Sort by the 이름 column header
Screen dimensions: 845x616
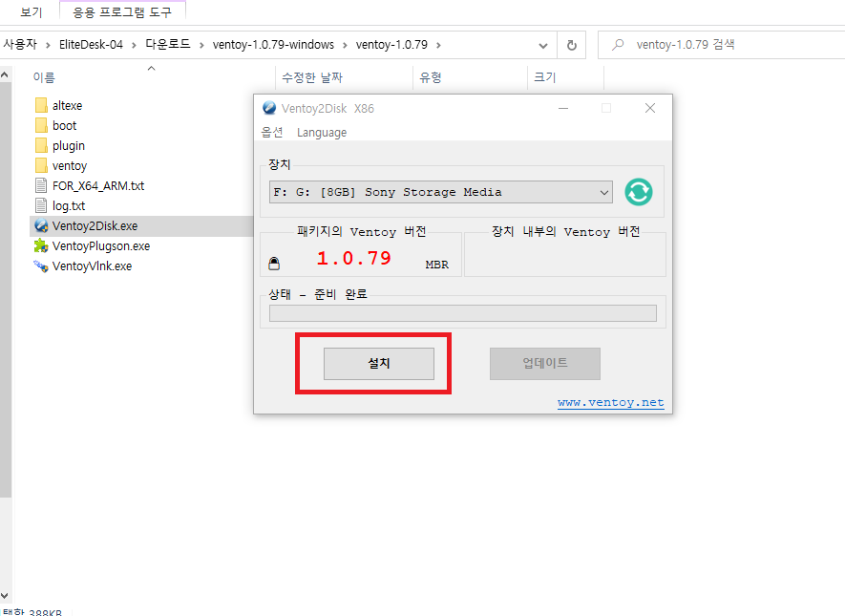(44, 77)
